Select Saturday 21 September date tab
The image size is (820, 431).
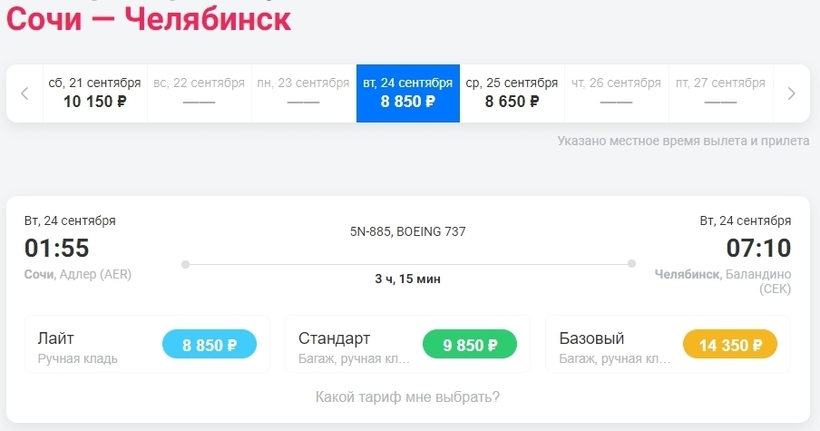95,93
